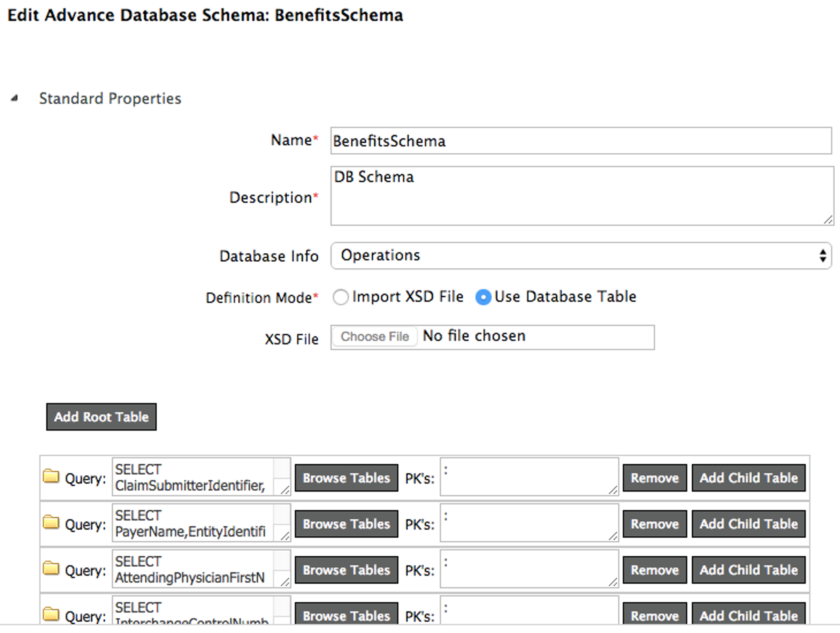Click PK's field of ClaimSubmitterIdentifier row
Image resolution: width=840 pixels, height=633 pixels.
528,477
